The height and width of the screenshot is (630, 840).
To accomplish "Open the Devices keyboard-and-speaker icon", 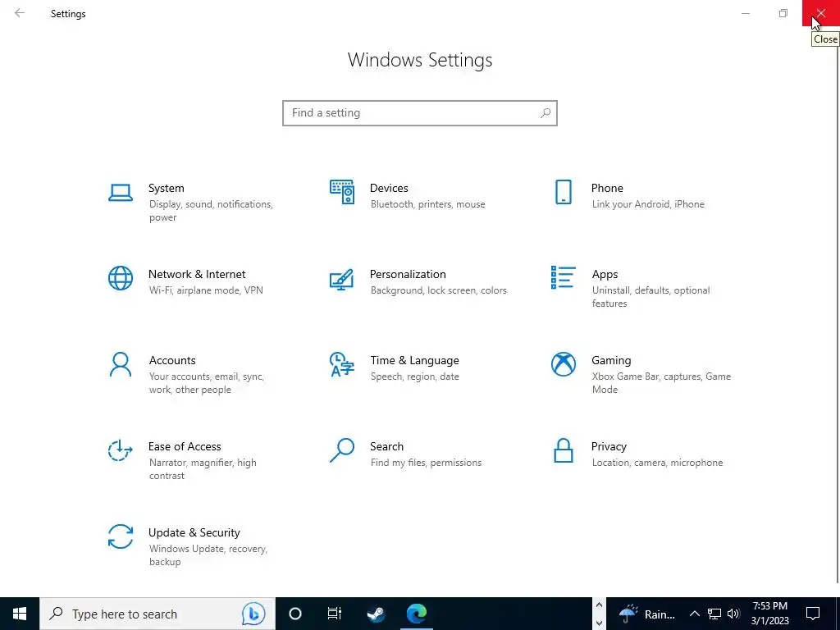I will click(x=342, y=192).
